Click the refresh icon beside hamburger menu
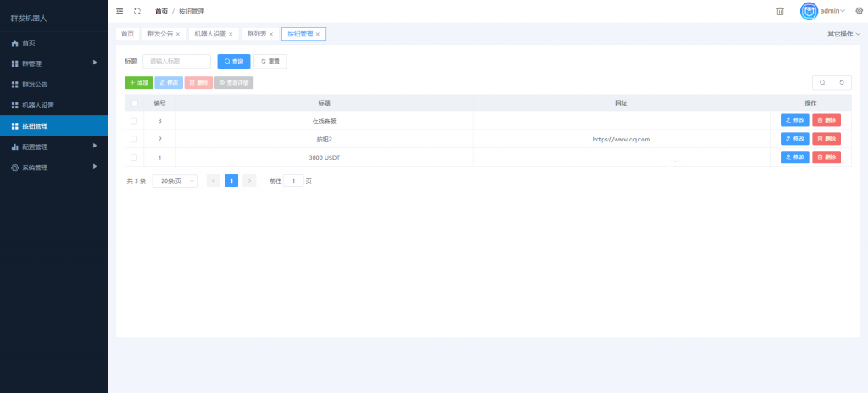Image resolution: width=868 pixels, height=393 pixels. coord(137,11)
